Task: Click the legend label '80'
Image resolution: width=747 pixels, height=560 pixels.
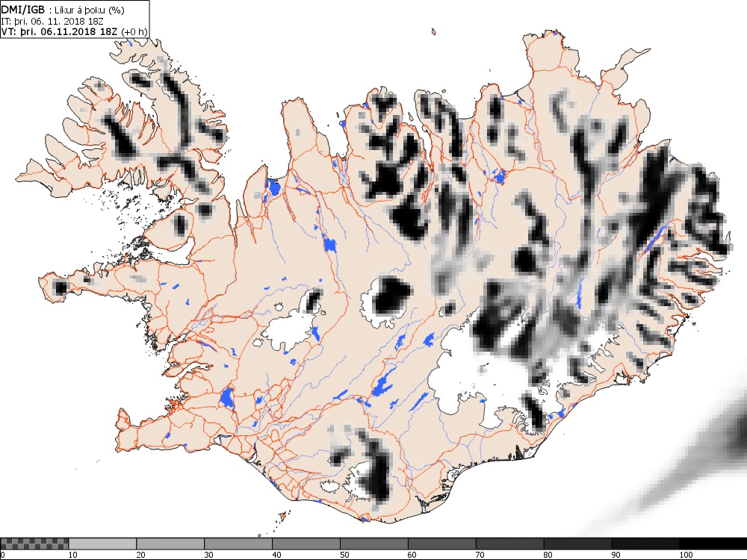Action: (548, 555)
